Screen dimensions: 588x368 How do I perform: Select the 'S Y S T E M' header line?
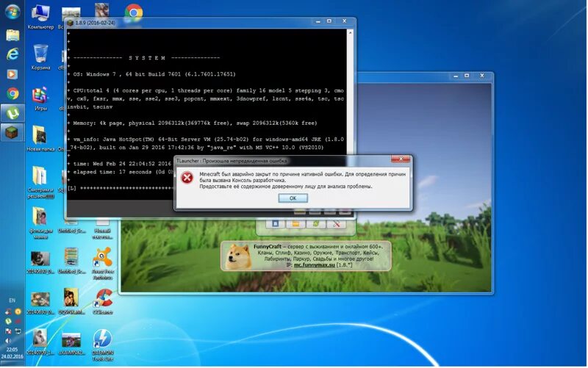pyautogui.click(x=146, y=58)
